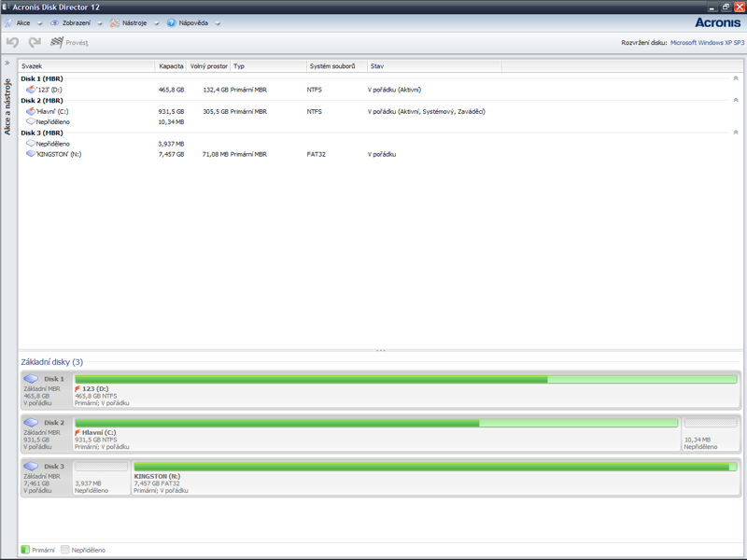Viewport: 747px width, 560px height.
Task: Click the Acronis logo
Action: click(717, 22)
